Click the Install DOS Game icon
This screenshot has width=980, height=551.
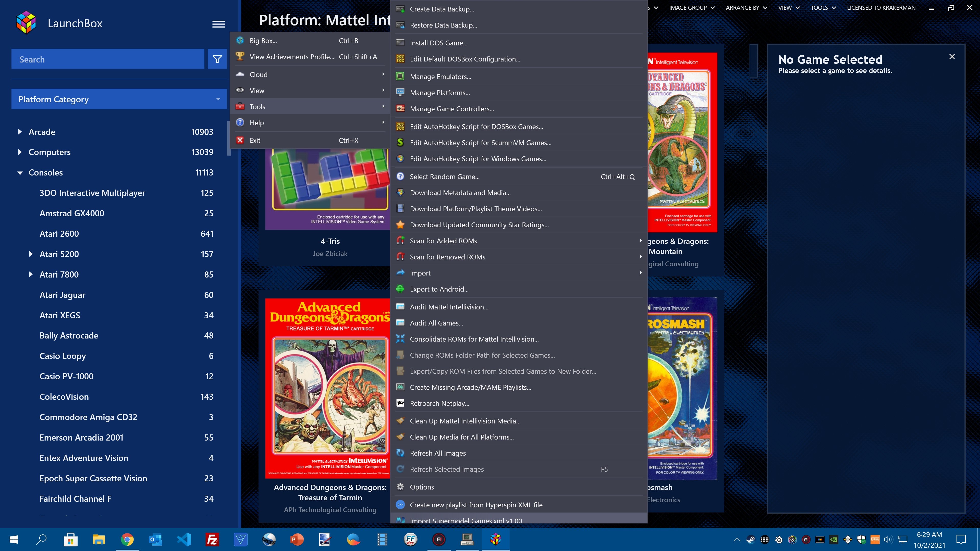pos(400,43)
